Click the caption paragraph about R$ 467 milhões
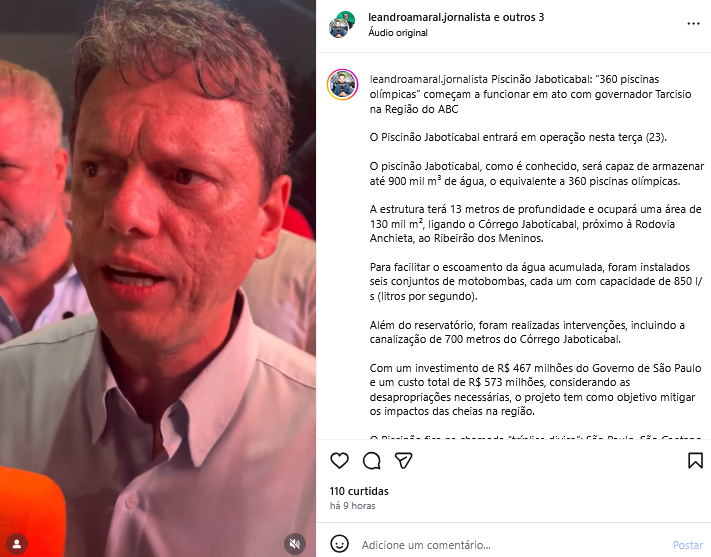The height and width of the screenshot is (557, 711). click(x=535, y=390)
